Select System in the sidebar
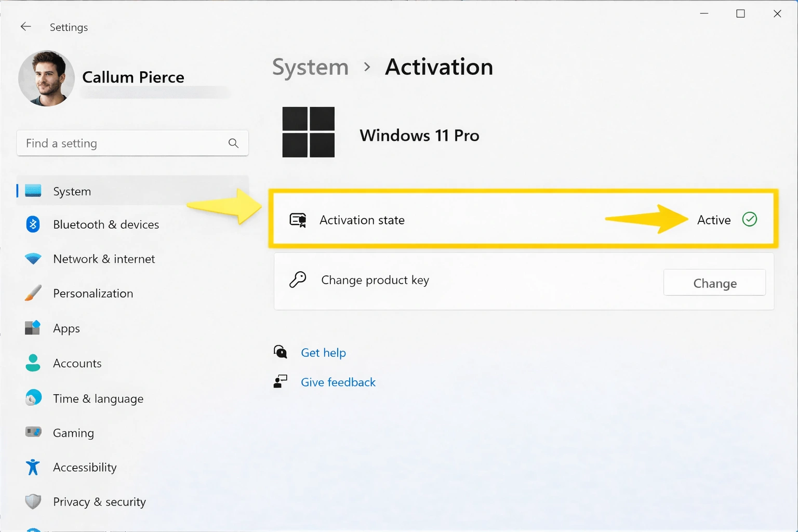The image size is (798, 532). (x=72, y=191)
